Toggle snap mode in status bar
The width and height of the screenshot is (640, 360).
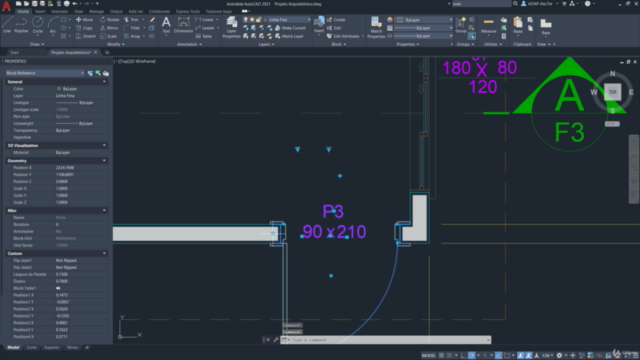click(449, 356)
